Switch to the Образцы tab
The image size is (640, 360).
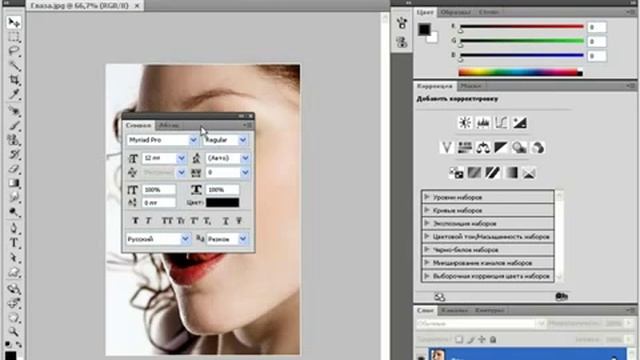(x=456, y=12)
